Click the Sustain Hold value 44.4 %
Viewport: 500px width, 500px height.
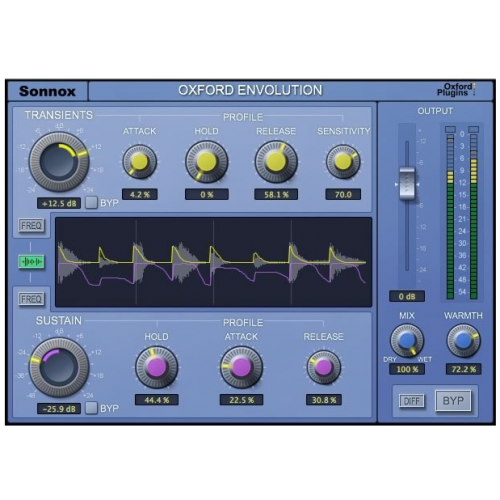coord(157,400)
